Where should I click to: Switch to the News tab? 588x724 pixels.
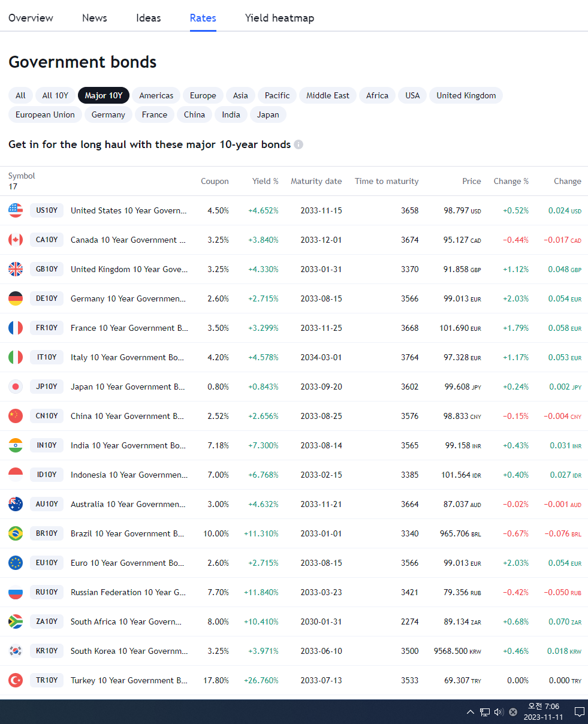click(95, 18)
